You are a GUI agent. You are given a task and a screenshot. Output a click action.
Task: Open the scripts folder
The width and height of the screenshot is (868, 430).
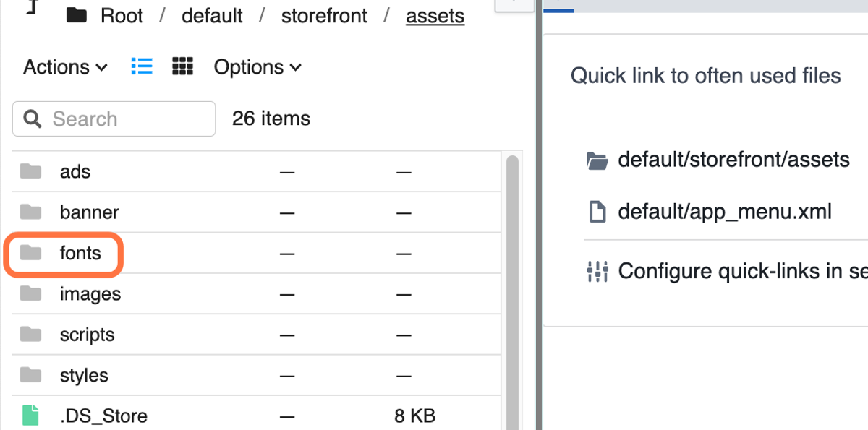coord(88,335)
